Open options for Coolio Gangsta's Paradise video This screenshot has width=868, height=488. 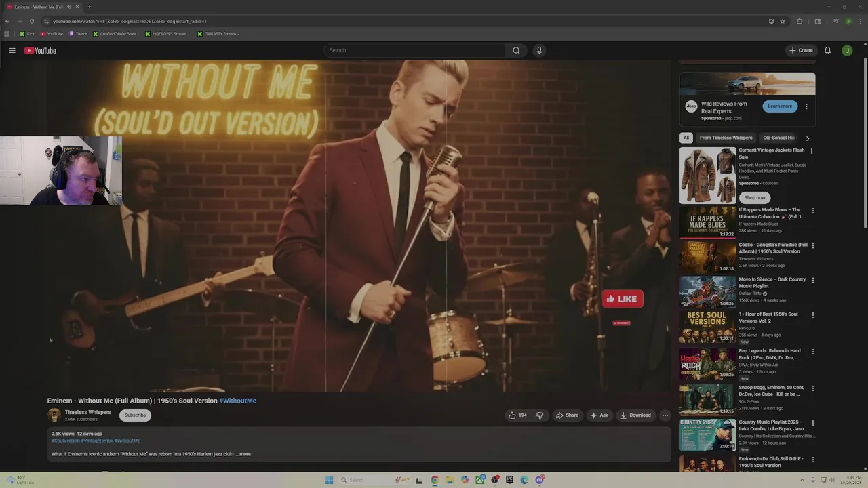(x=812, y=245)
